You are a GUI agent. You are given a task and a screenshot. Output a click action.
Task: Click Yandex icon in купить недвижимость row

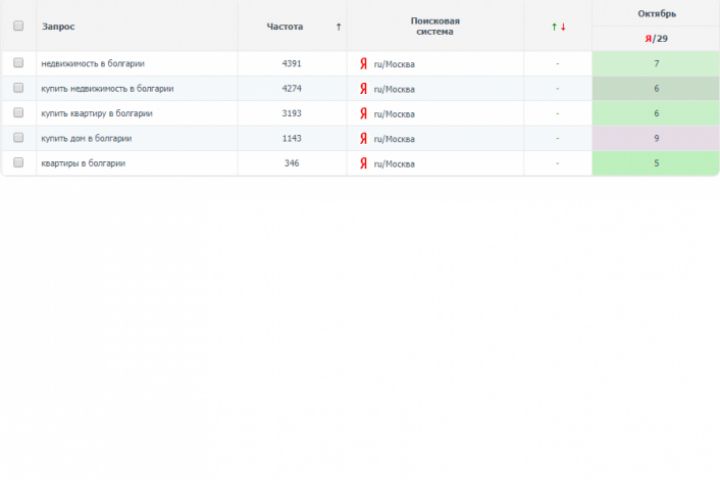click(363, 89)
